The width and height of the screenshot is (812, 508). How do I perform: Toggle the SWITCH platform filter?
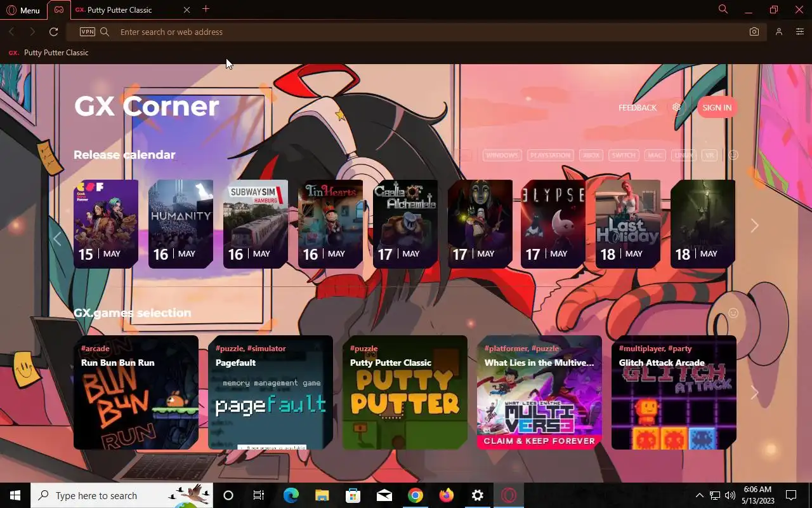624,155
